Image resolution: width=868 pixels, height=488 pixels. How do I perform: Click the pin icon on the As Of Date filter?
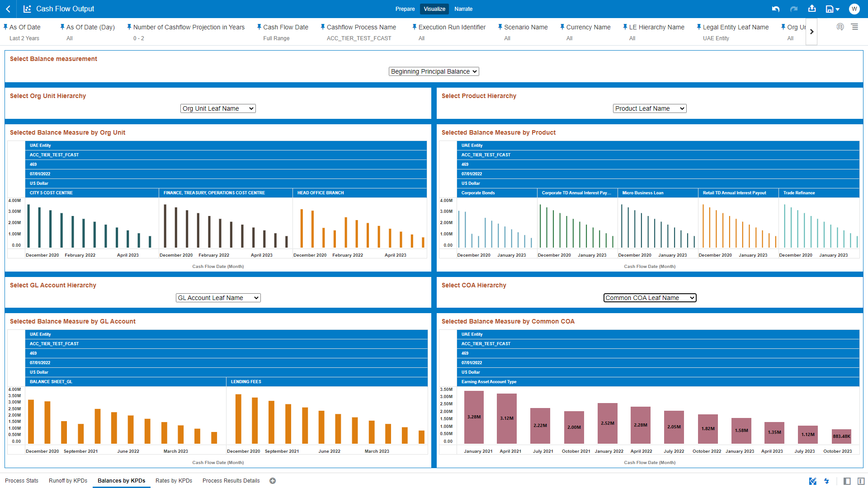tap(5, 27)
